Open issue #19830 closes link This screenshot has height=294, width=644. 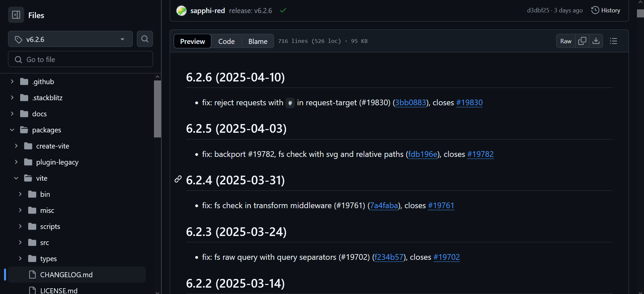(469, 103)
